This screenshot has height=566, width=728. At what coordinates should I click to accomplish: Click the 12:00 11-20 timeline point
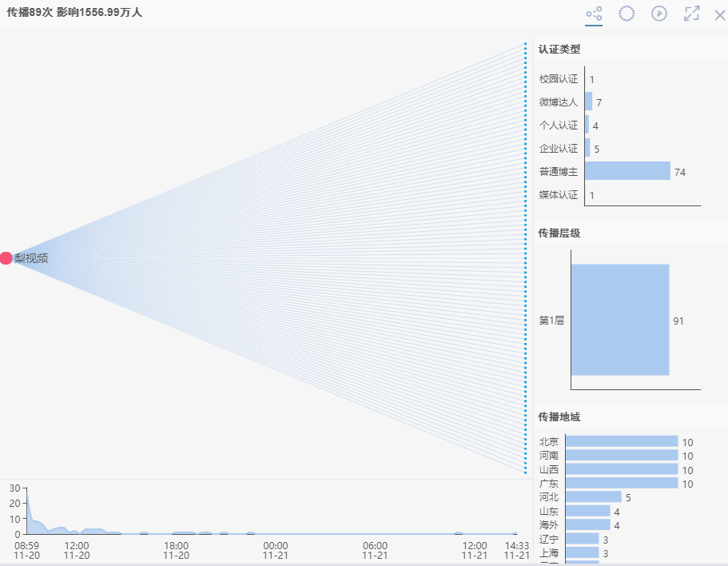[77, 531]
